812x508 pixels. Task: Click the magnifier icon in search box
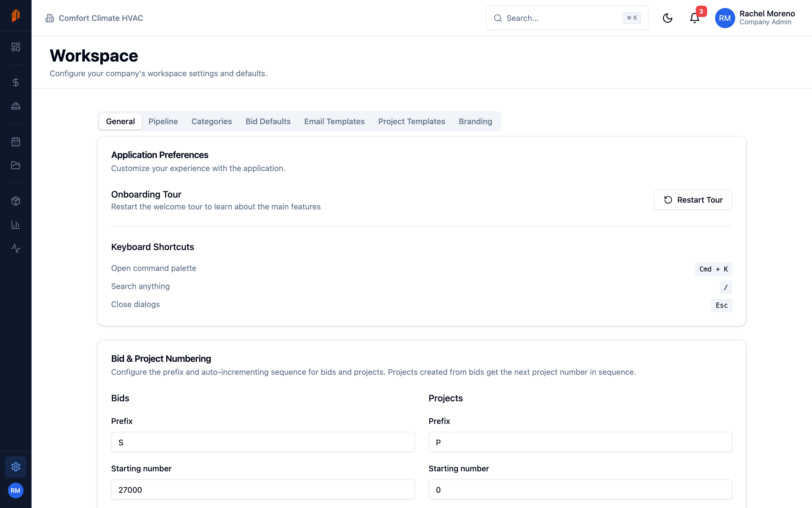tap(498, 18)
